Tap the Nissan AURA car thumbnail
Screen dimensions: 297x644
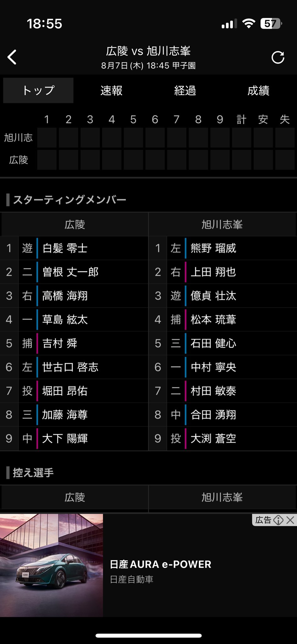click(x=51, y=565)
